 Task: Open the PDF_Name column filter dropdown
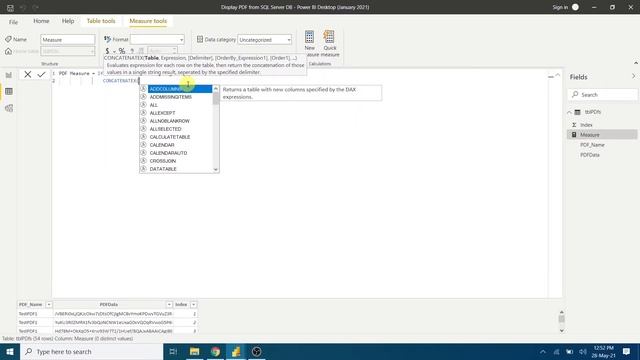(49, 304)
